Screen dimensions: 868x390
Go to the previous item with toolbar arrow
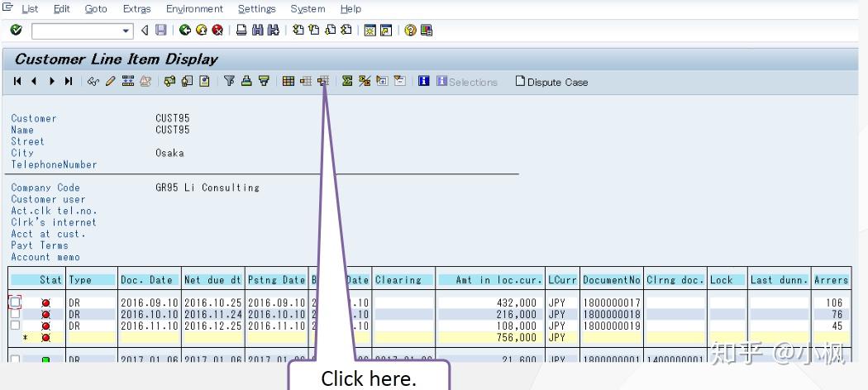[35, 81]
